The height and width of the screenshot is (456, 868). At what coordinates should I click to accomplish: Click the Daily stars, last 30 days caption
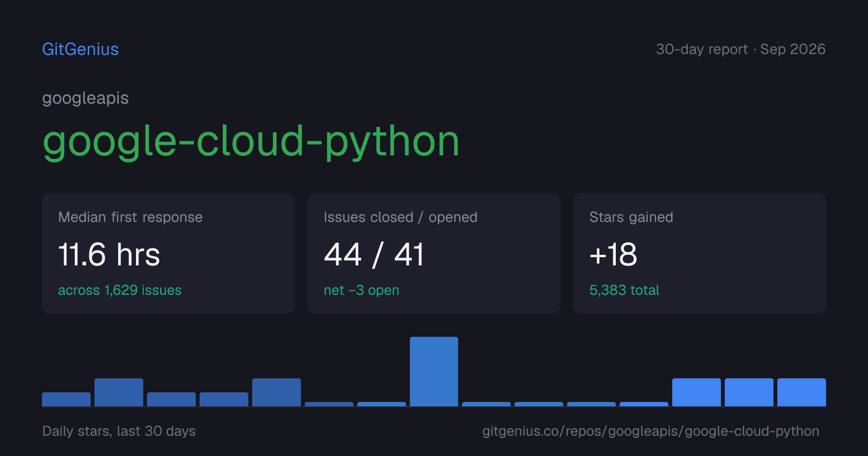[119, 431]
